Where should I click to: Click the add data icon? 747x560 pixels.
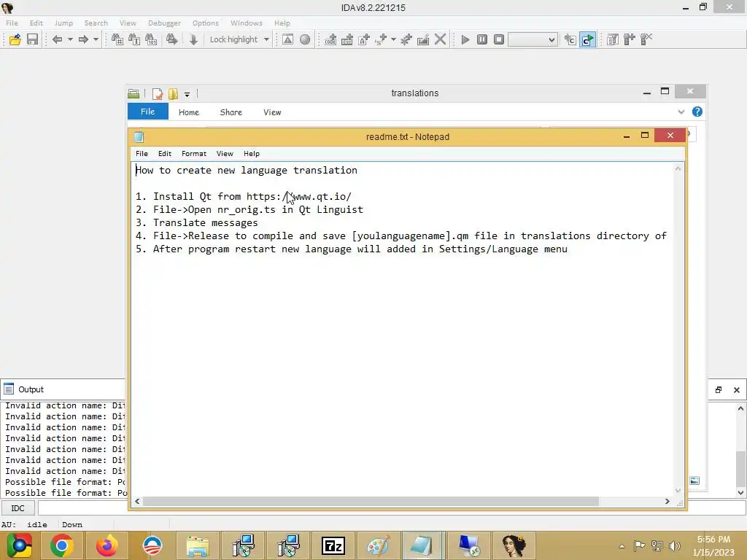tap(347, 39)
